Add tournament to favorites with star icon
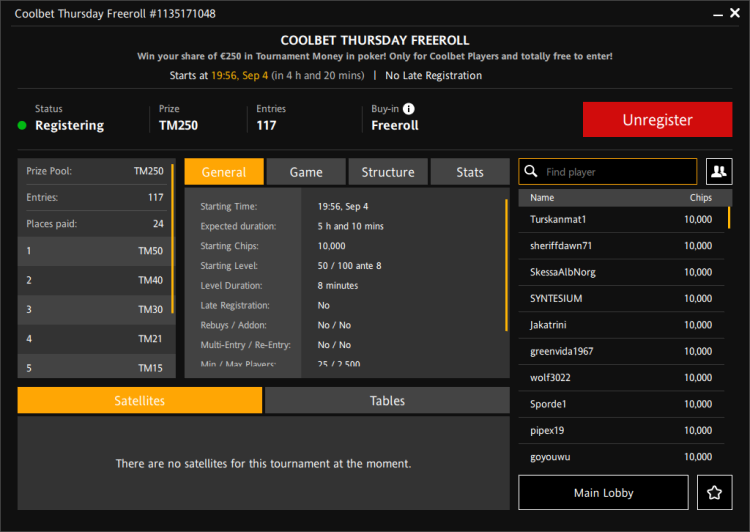Image resolution: width=750 pixels, height=532 pixels. pyautogui.click(x=715, y=492)
